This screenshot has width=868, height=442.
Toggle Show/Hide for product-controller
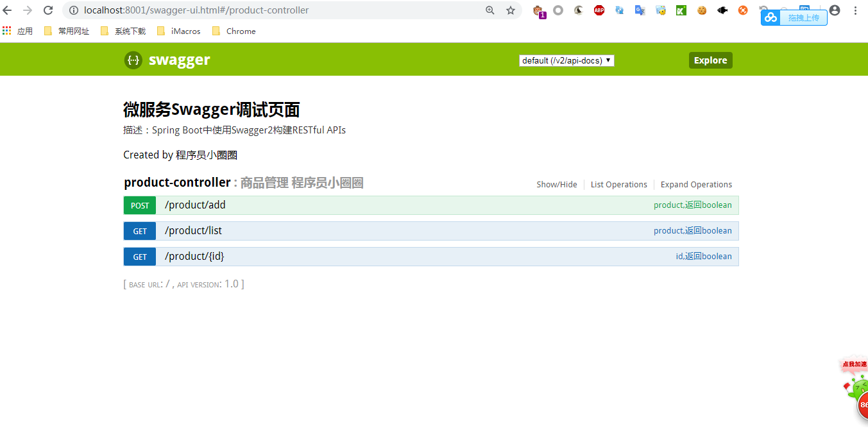[x=557, y=185]
